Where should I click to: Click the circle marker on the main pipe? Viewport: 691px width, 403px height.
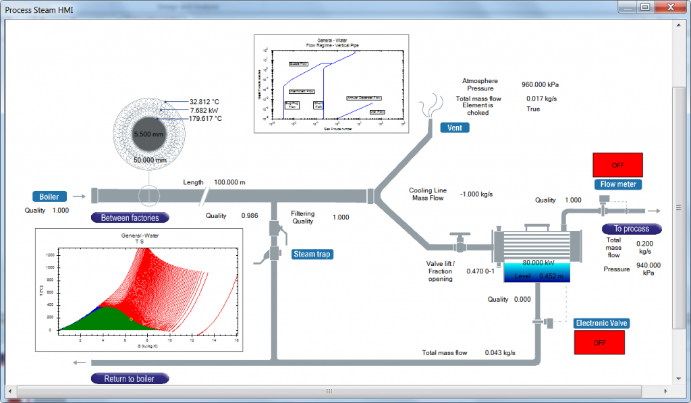pyautogui.click(x=149, y=196)
